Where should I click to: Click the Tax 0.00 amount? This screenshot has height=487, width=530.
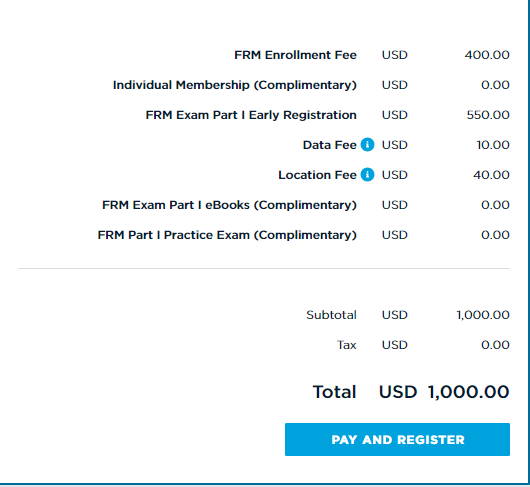(495, 345)
